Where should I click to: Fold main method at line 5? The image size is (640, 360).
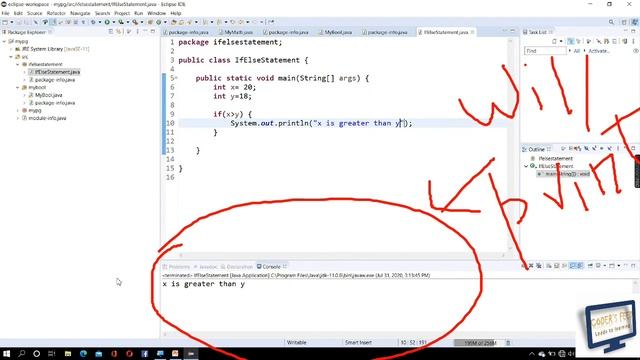tap(176, 78)
